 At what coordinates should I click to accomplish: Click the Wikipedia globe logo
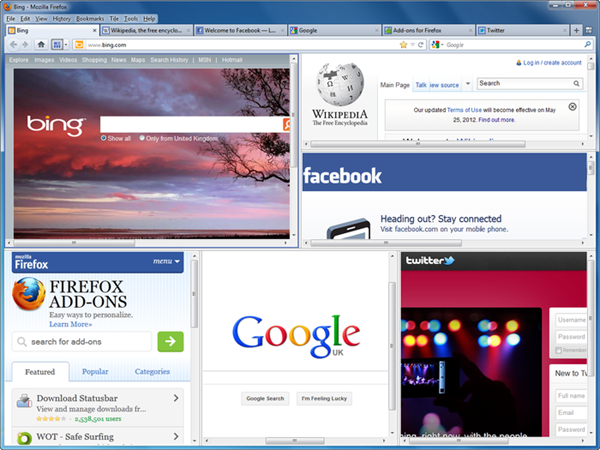click(x=338, y=89)
